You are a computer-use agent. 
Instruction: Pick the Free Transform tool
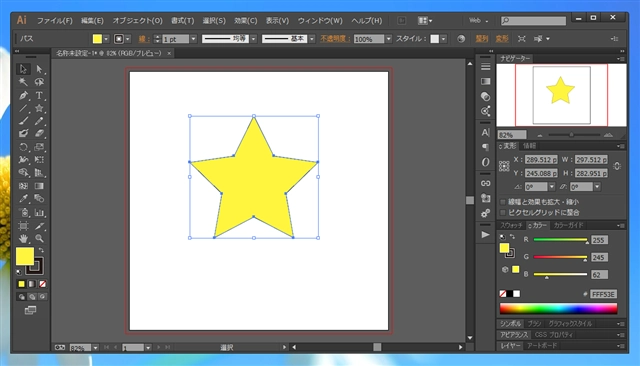pos(39,160)
